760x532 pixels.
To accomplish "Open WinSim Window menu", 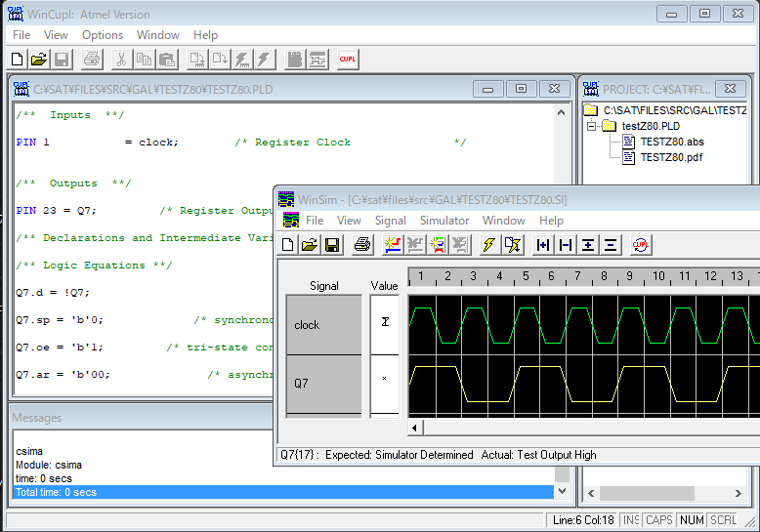I will (x=504, y=221).
